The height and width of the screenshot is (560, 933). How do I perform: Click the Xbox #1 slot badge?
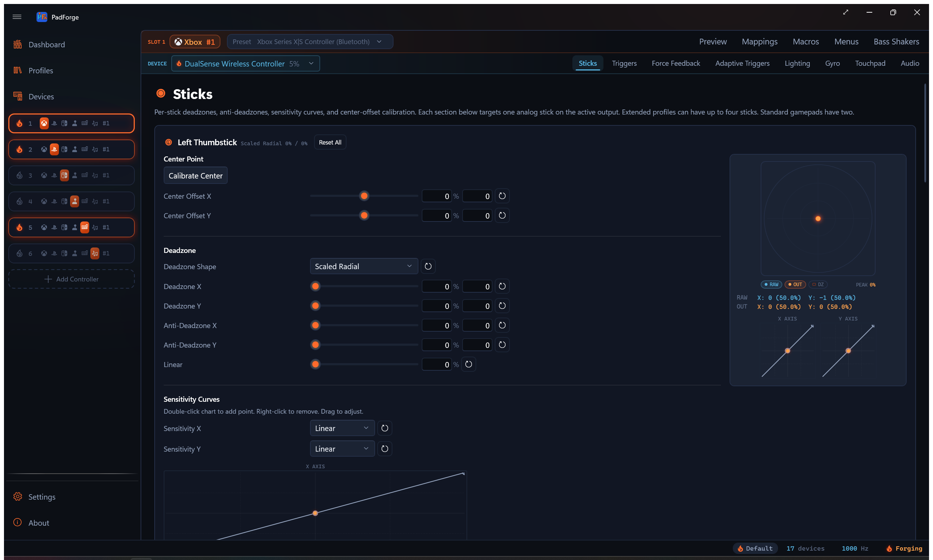click(195, 42)
